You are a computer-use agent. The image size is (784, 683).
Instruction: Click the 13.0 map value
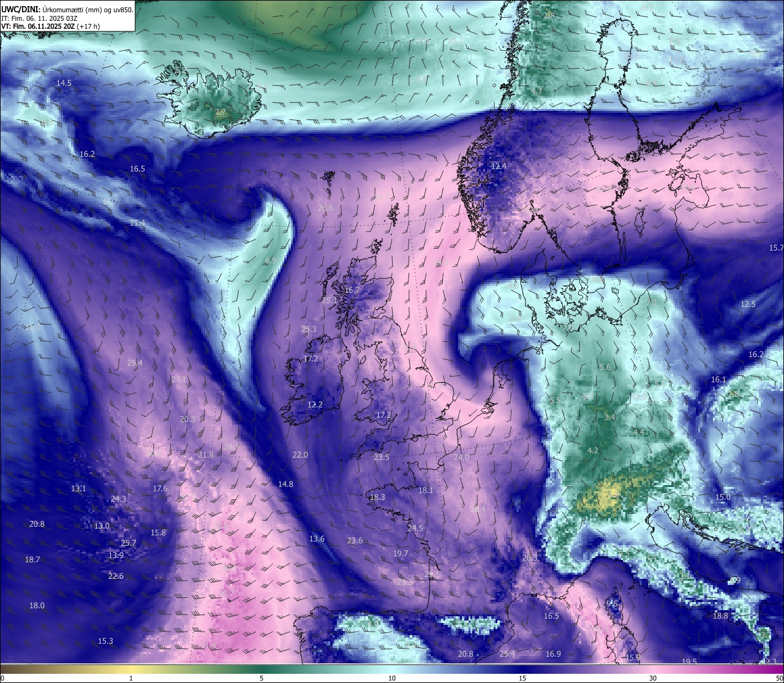pyautogui.click(x=102, y=526)
